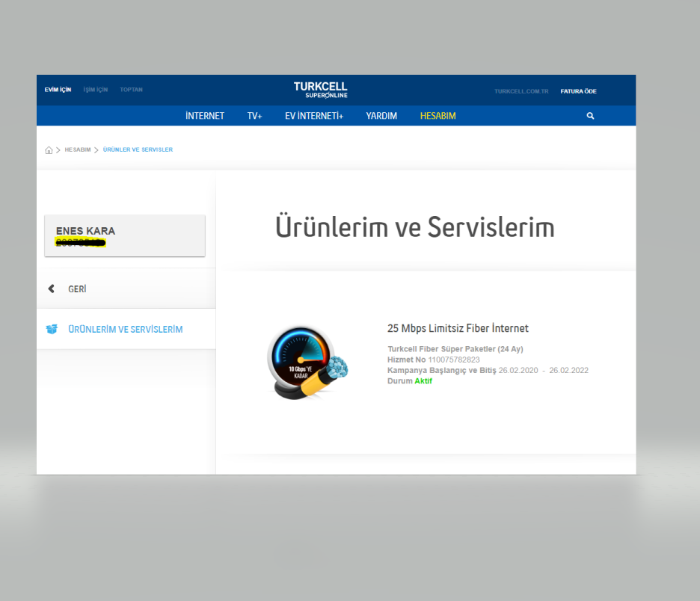Screen dimensions: 700x601
Task: Click the ENES KARA account card
Action: click(125, 235)
